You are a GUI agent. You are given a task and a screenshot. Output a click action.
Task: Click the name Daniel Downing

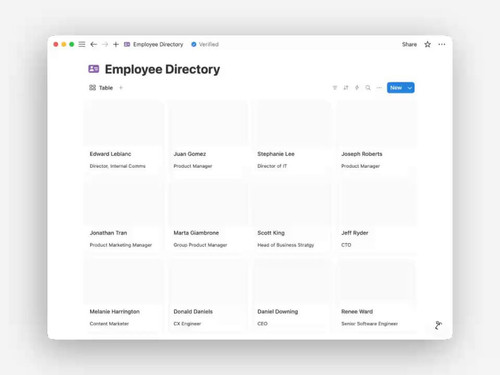[278, 312]
